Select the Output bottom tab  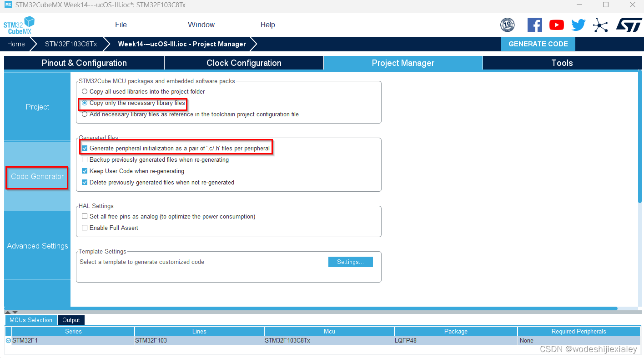pos(71,320)
